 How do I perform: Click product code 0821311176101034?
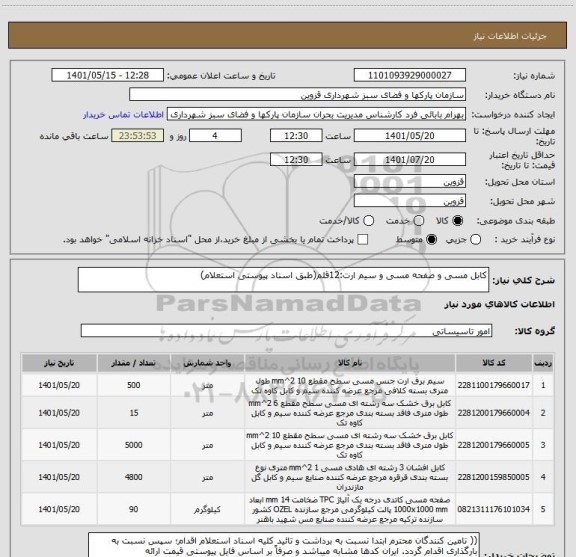point(493,509)
